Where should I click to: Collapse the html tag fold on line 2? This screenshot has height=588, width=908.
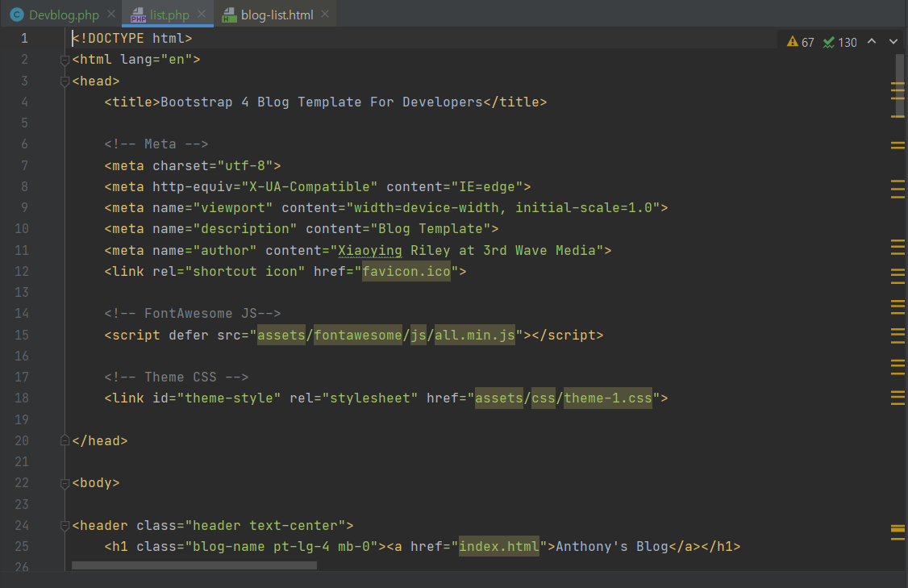65,60
